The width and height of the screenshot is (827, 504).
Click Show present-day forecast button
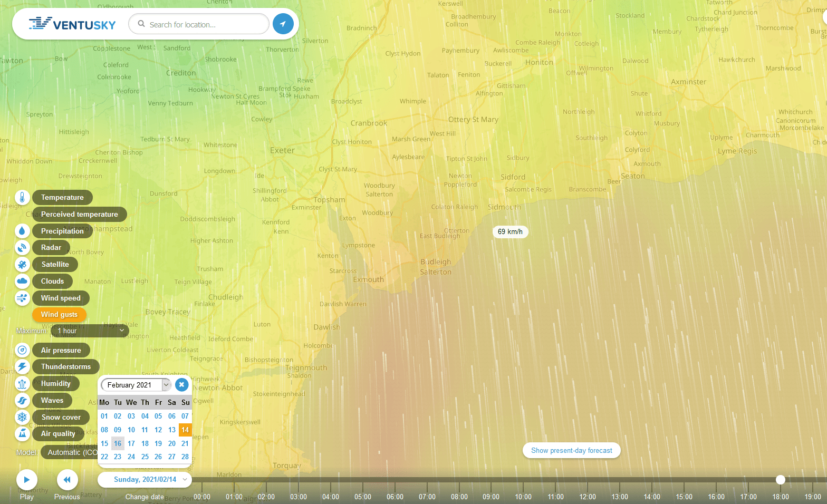[571, 451]
